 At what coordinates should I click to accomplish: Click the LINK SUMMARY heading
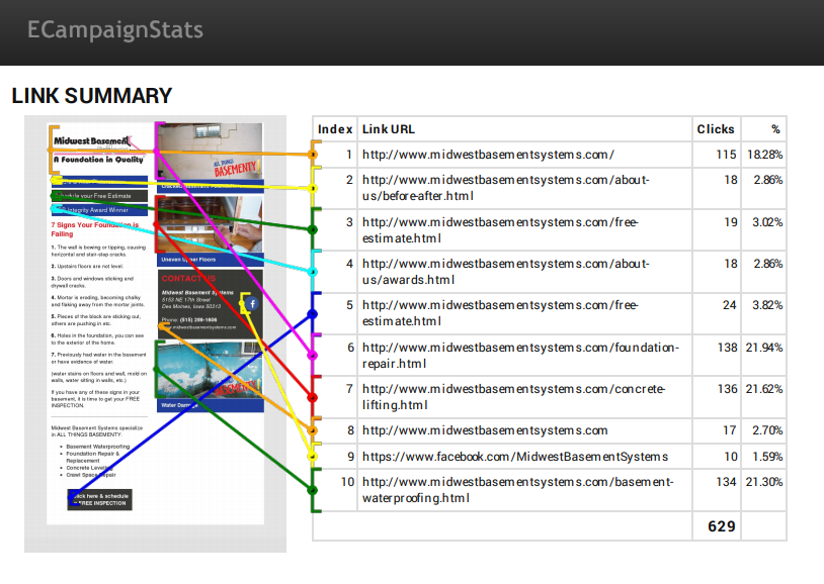(91, 96)
